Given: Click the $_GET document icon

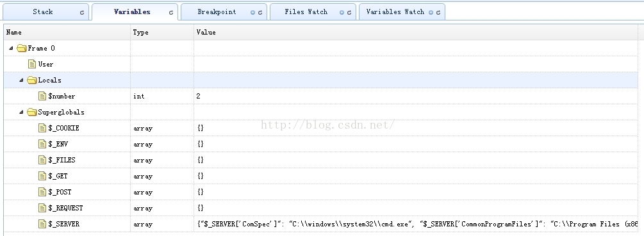Looking at the screenshot, I should coord(42,176).
